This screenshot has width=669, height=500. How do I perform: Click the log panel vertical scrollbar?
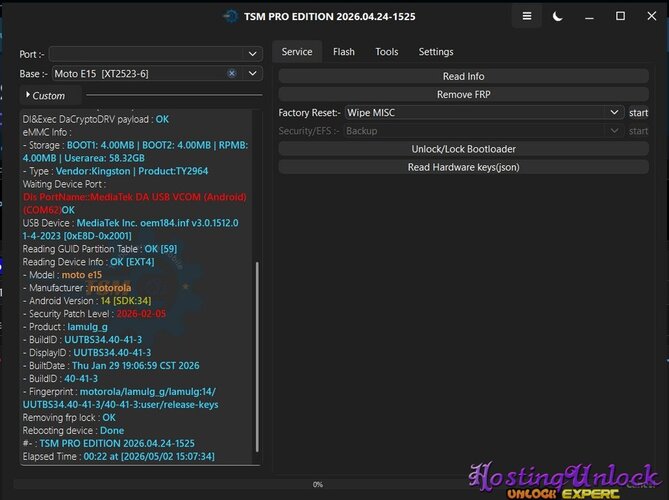(257, 357)
